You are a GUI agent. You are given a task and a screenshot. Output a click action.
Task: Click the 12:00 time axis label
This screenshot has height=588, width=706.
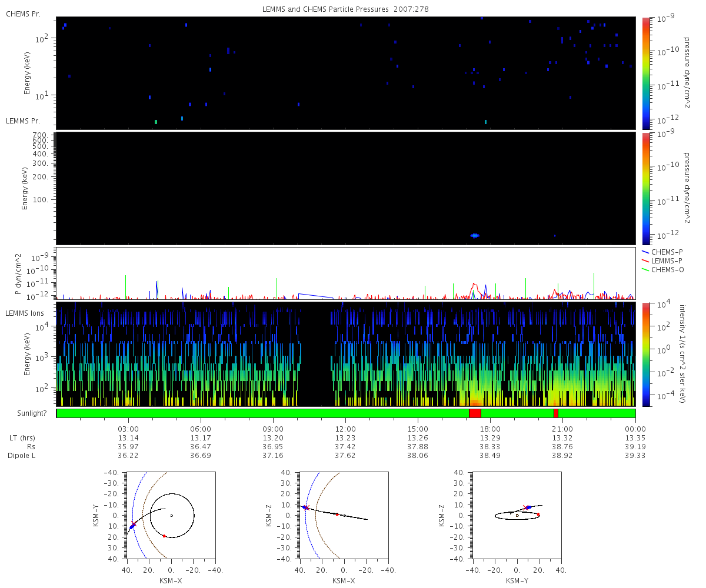tap(345, 429)
